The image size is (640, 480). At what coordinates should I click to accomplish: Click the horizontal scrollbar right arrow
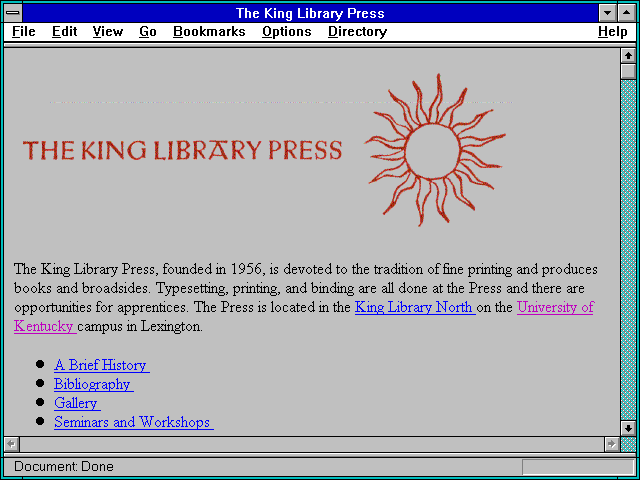coord(611,444)
